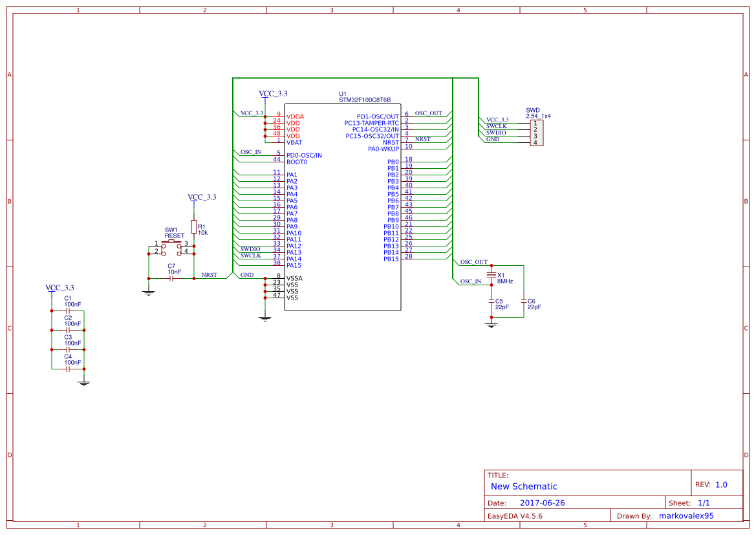Click the ground symbol under C4
This screenshot has width=756, height=535.
84,383
